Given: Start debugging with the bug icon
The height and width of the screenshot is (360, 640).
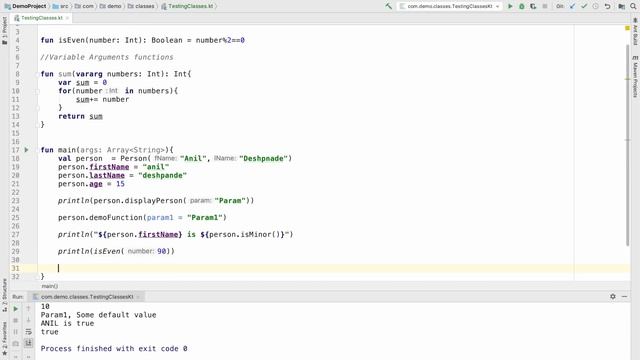Looking at the screenshot, I should [522, 6].
